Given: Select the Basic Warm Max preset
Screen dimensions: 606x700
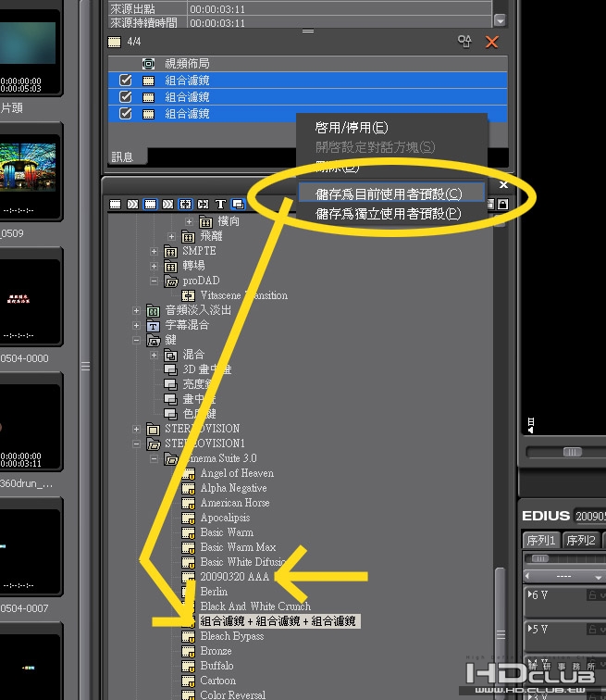Looking at the screenshot, I should pyautogui.click(x=238, y=547).
